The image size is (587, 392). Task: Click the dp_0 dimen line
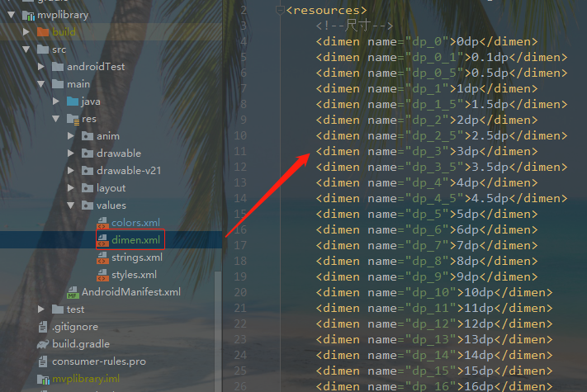pyautogui.click(x=426, y=41)
